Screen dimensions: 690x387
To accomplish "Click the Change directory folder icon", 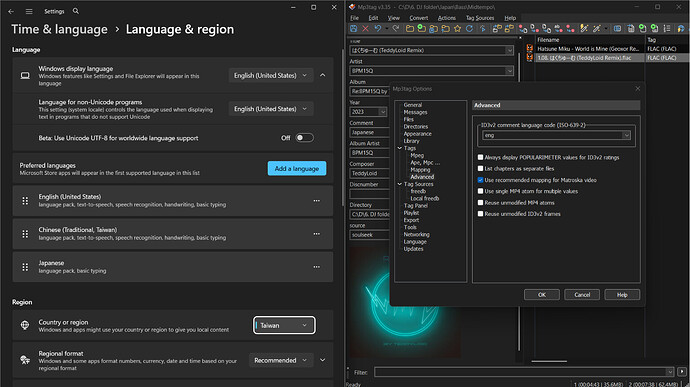I will coord(410,29).
